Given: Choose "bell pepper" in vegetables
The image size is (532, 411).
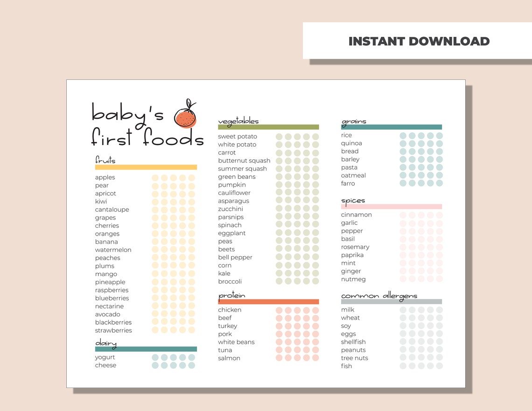Looking at the screenshot, I should tap(235, 258).
